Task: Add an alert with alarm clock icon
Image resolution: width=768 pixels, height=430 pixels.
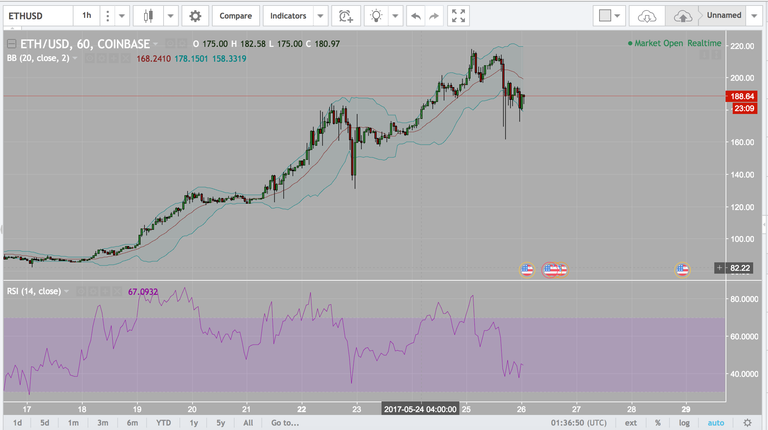Action: (346, 16)
